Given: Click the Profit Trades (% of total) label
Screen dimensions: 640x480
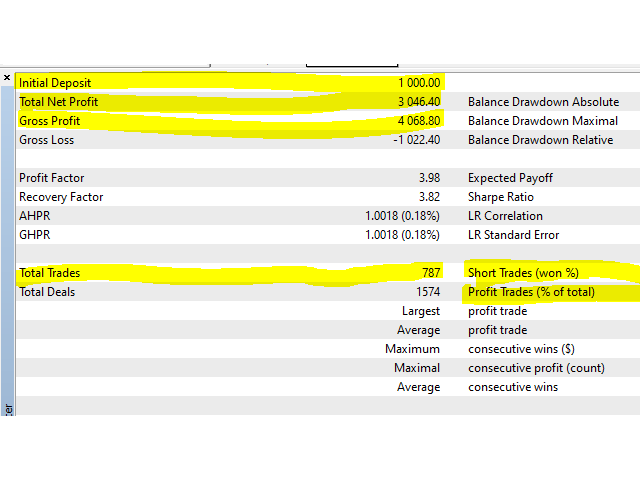Looking at the screenshot, I should click(531, 292).
